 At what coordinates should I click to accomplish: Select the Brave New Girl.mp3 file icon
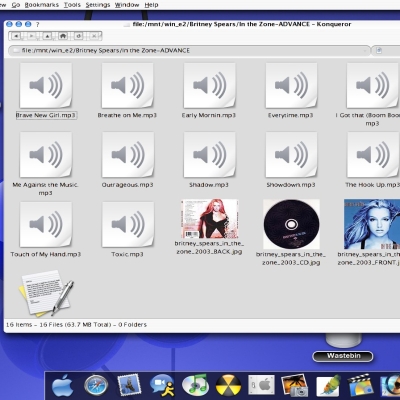[46, 85]
